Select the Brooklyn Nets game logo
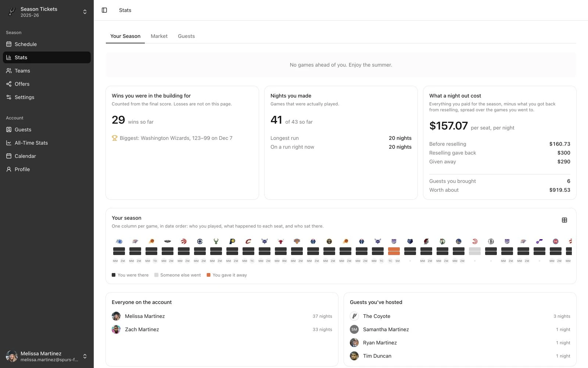 (x=491, y=241)
